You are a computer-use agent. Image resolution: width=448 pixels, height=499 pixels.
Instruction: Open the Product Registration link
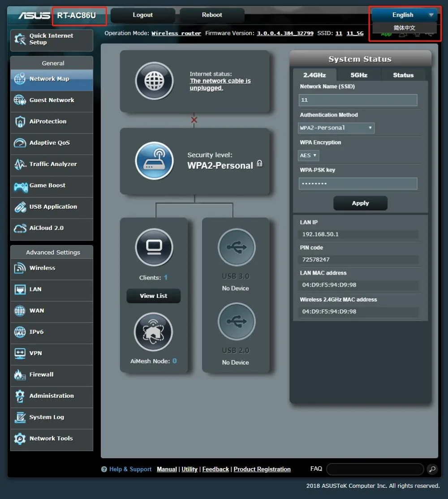tap(262, 469)
